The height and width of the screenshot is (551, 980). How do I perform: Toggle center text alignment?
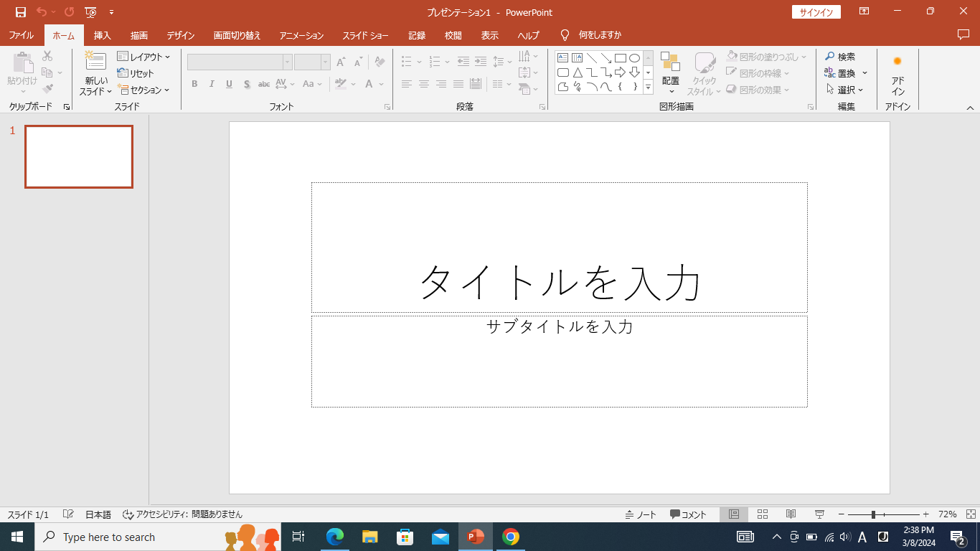(424, 84)
